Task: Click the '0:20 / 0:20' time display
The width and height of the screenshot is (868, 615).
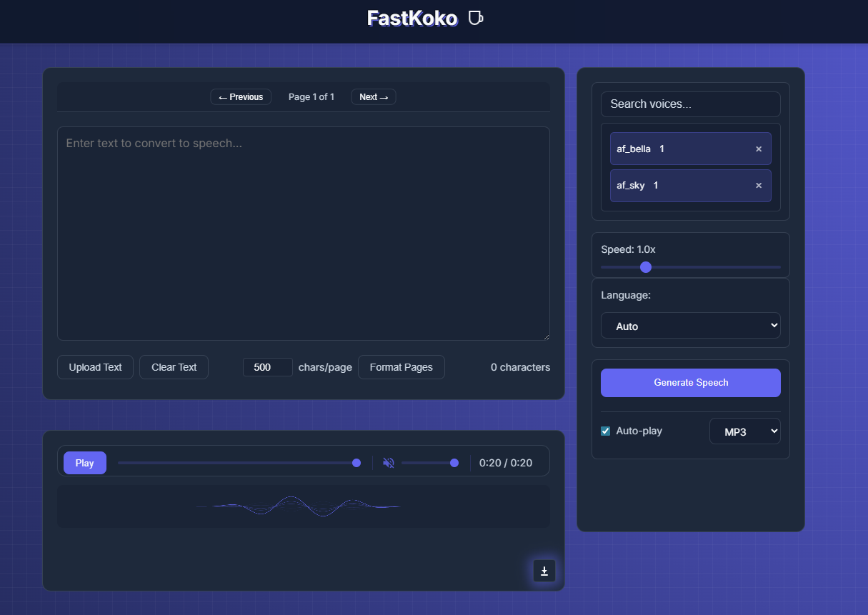Action: pos(506,463)
